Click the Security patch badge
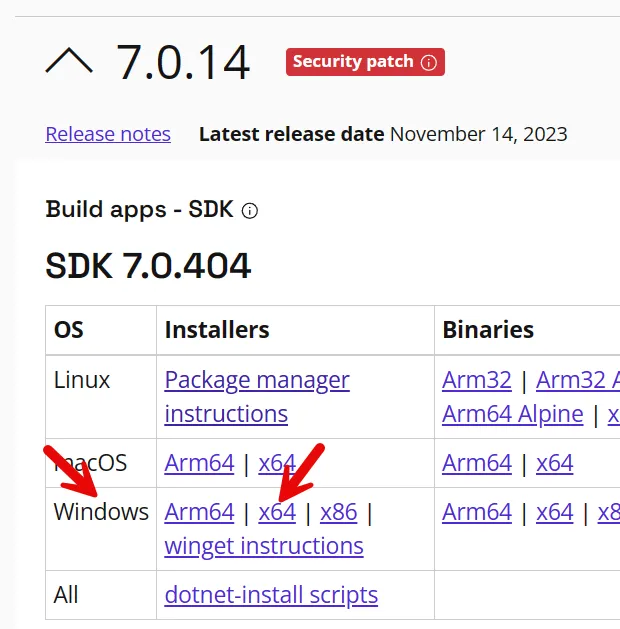Image resolution: width=620 pixels, height=629 pixels. tap(365, 62)
